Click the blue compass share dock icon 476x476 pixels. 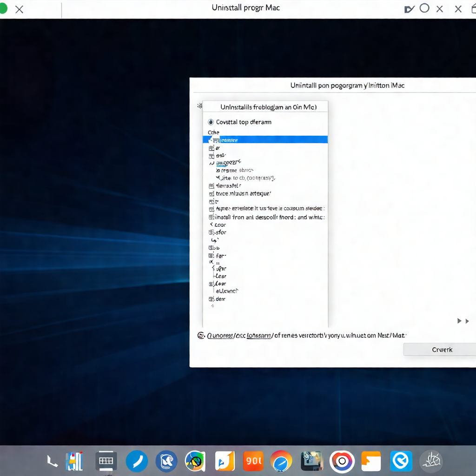click(x=401, y=461)
